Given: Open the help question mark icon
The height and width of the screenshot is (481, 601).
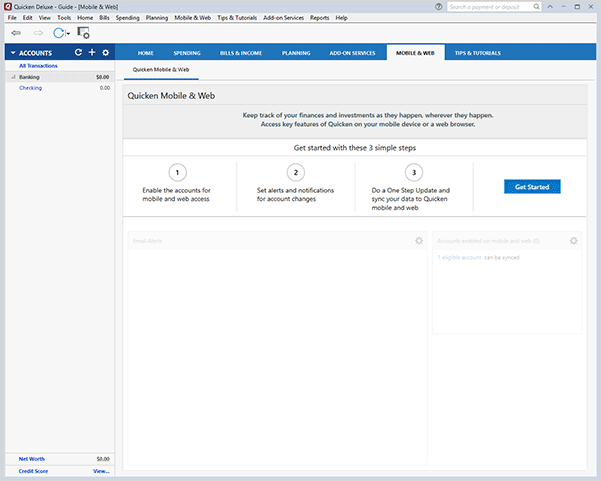Looking at the screenshot, I should pyautogui.click(x=438, y=7).
